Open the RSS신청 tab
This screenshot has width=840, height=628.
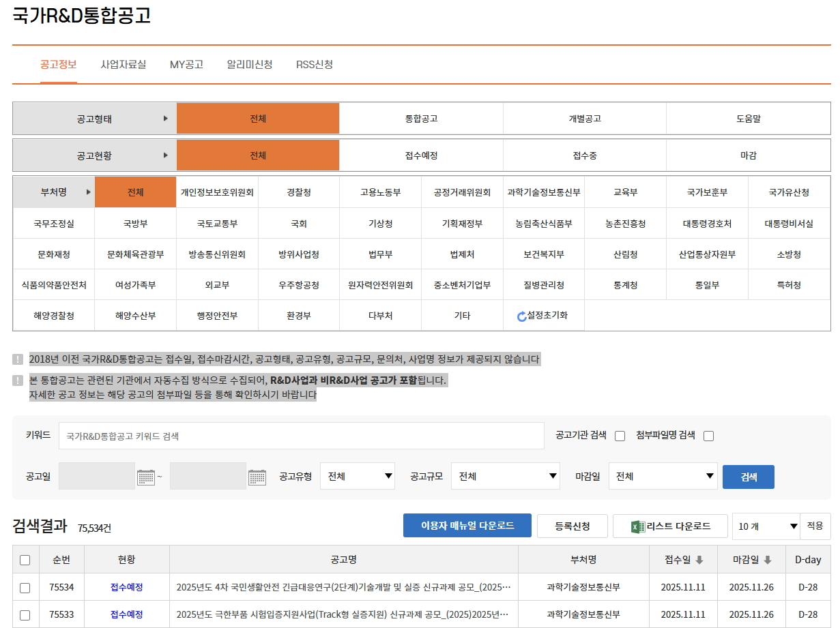pyautogui.click(x=315, y=64)
